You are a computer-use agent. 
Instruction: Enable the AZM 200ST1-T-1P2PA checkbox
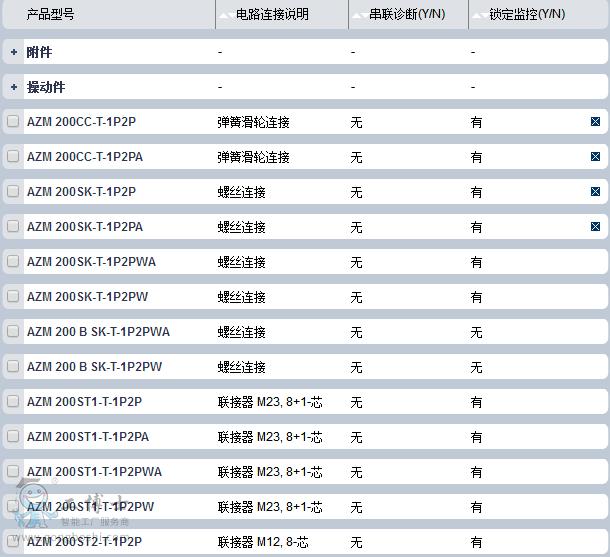(13, 437)
